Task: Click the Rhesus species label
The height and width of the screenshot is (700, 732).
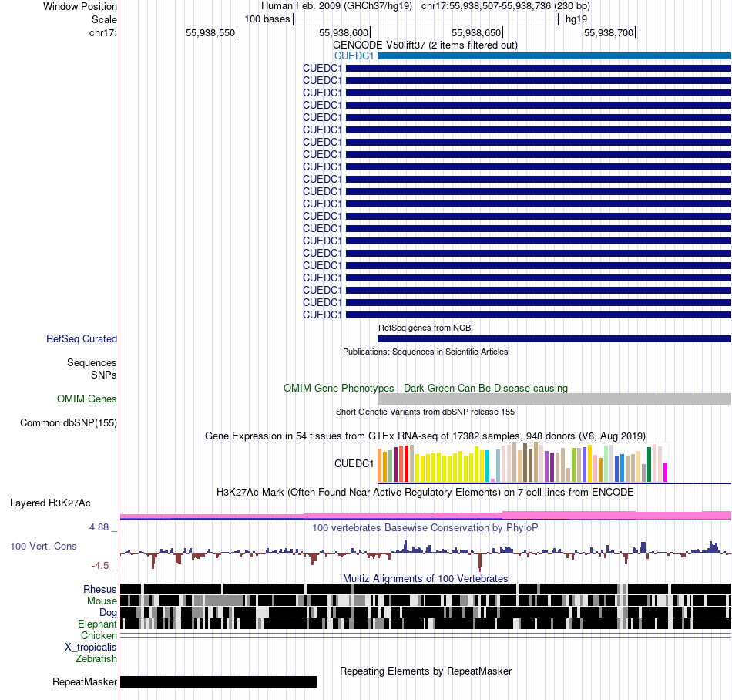Action: click(100, 589)
